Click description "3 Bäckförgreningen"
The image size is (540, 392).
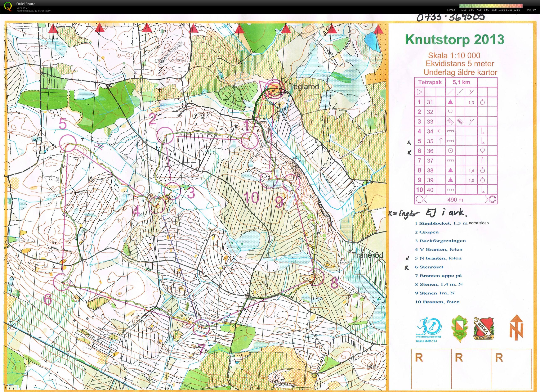440,241
